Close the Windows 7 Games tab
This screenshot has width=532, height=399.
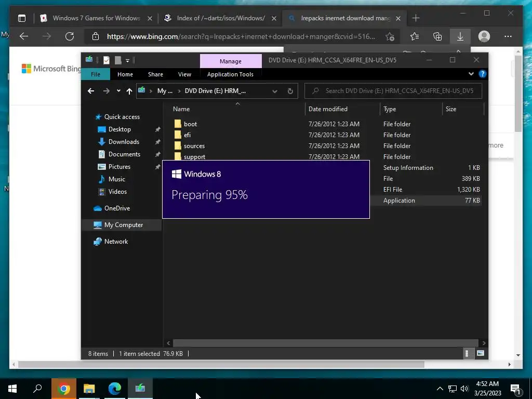[x=150, y=18]
